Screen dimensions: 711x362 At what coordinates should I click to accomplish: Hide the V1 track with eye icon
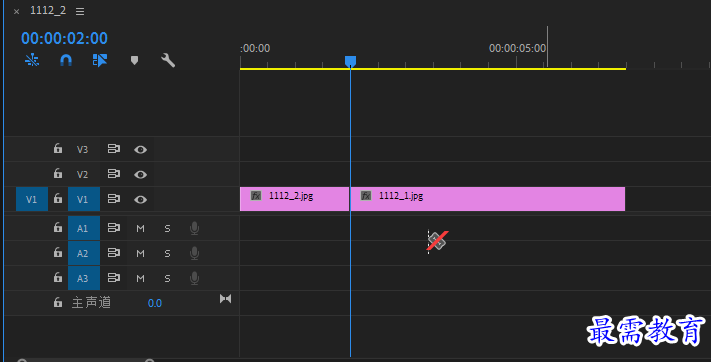click(140, 199)
